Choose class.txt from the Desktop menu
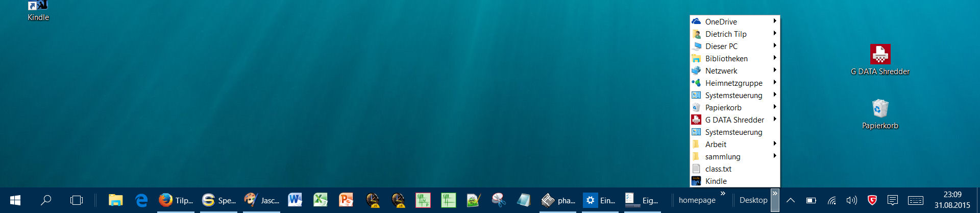 click(718, 169)
